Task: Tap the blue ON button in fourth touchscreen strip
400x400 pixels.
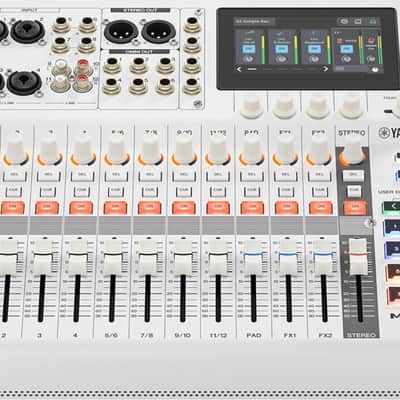Action: point(347,49)
